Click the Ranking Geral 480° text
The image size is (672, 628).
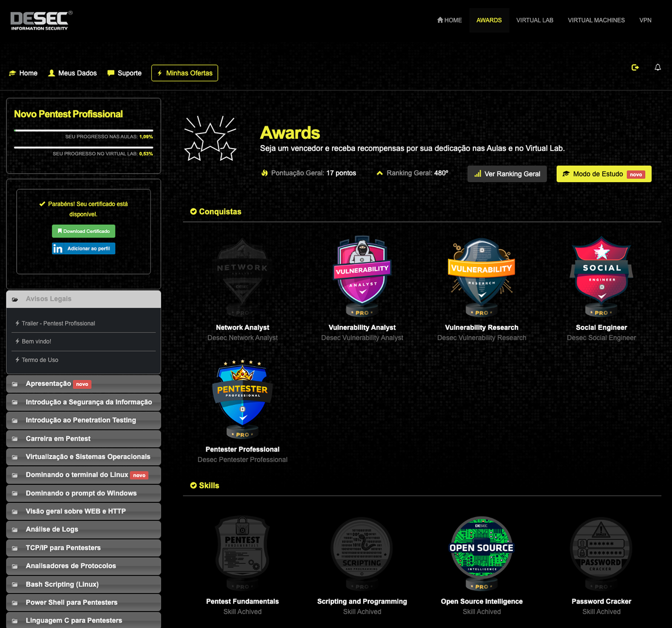pyautogui.click(x=418, y=173)
